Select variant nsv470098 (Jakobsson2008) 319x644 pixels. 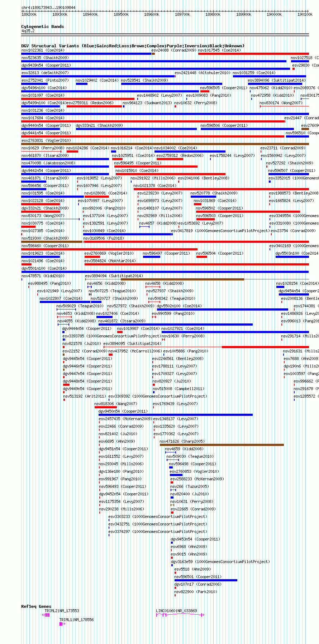coord(48,163)
